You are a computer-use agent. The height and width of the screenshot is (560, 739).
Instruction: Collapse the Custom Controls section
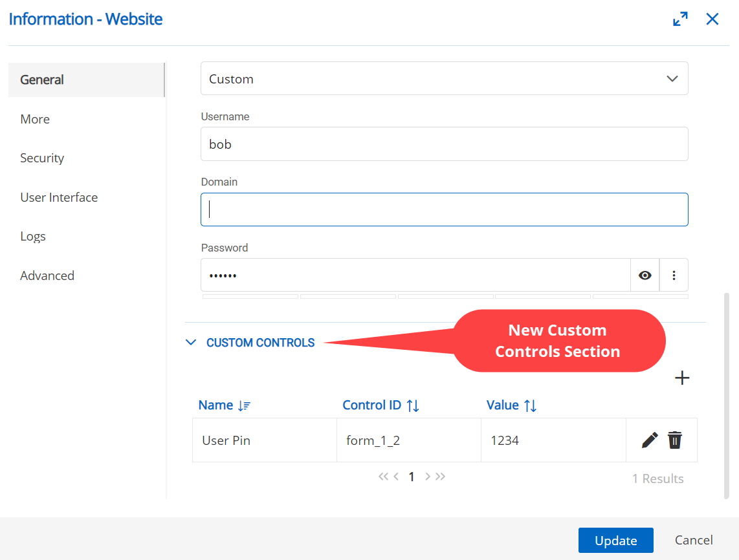point(191,343)
